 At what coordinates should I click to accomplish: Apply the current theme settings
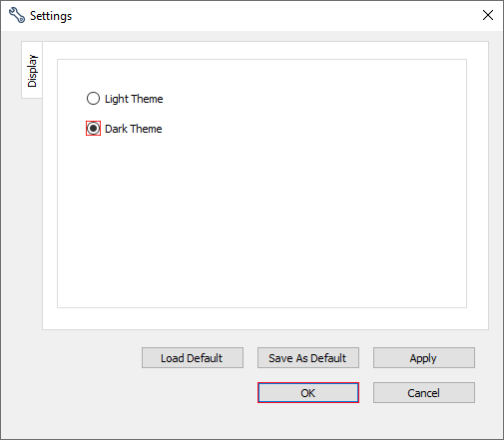click(x=424, y=358)
